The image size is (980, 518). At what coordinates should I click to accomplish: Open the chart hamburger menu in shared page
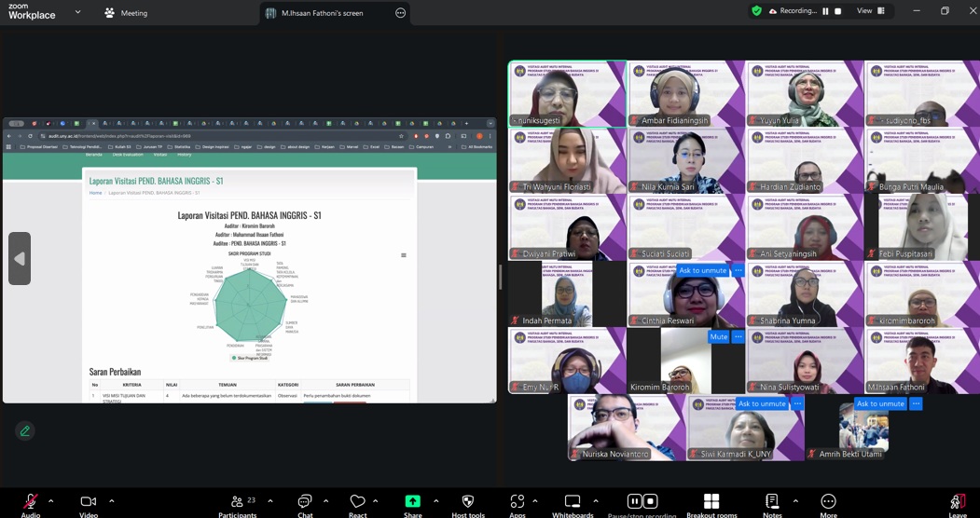coord(403,254)
